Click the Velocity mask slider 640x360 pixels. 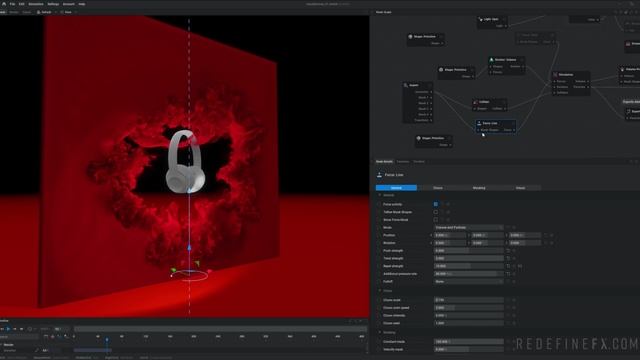[469, 349]
